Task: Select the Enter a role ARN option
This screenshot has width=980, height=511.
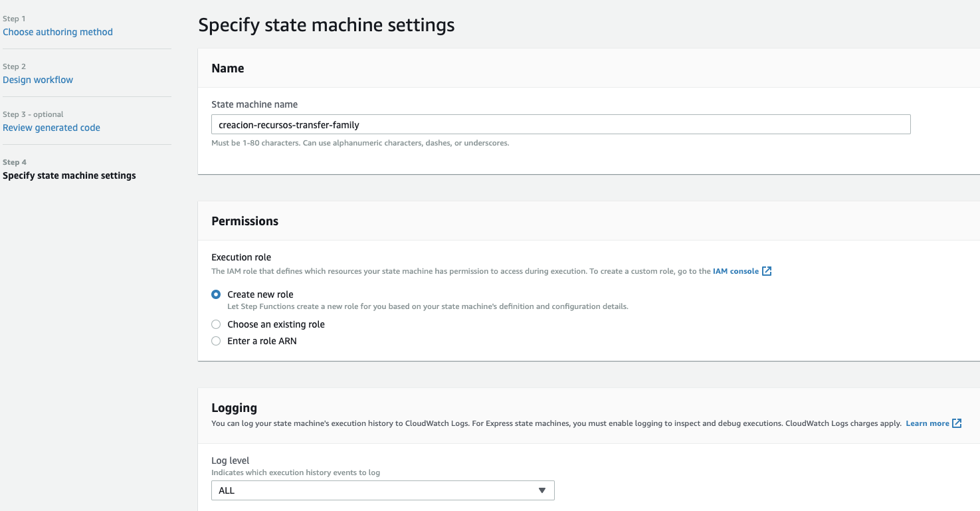Action: click(216, 341)
